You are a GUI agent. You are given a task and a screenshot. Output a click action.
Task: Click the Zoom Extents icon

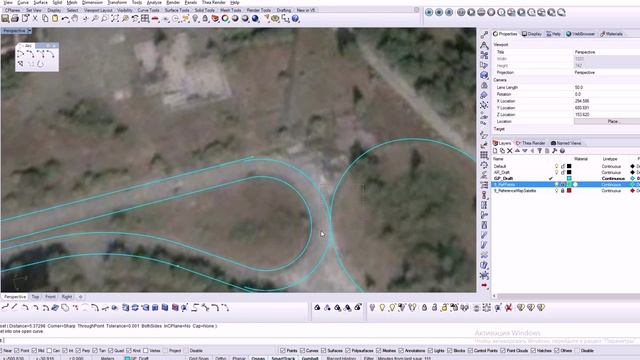tap(115, 18)
